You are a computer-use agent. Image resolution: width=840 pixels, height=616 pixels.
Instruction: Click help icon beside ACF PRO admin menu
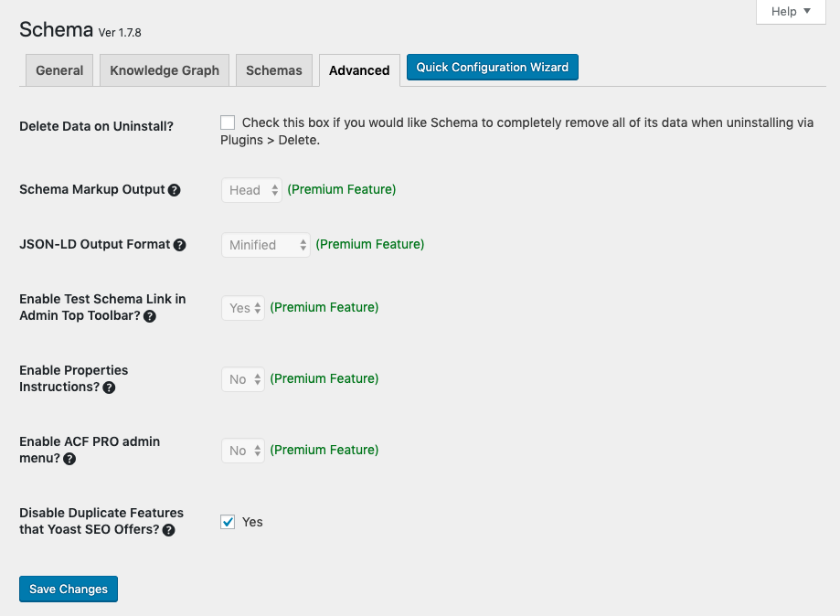(x=69, y=459)
